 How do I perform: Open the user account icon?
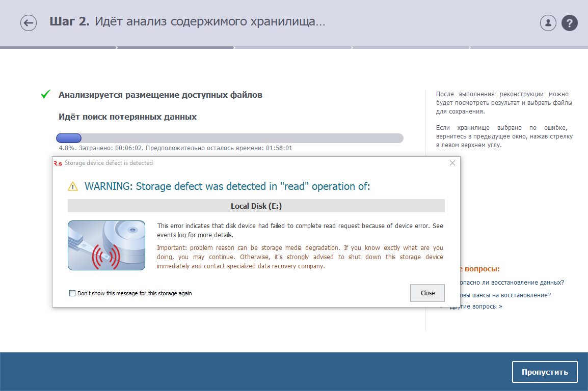tap(548, 23)
